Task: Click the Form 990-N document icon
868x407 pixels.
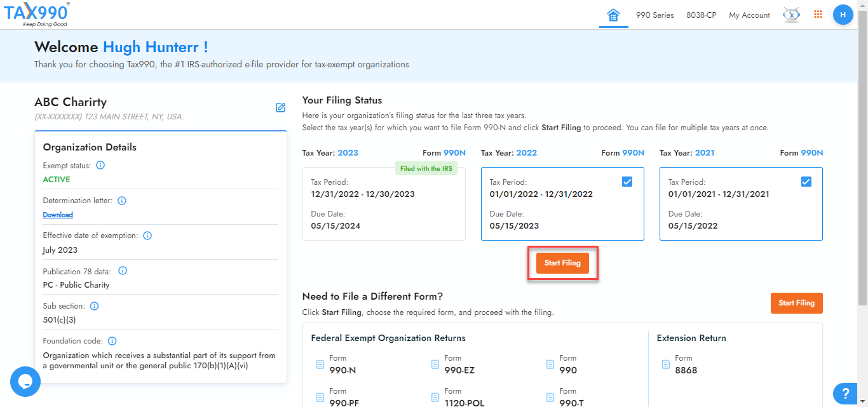Action: 319,364
